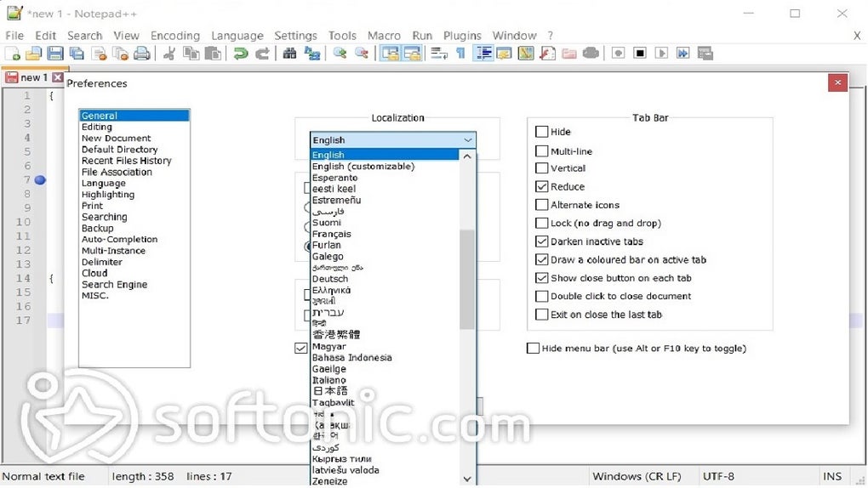Image resolution: width=868 pixels, height=488 pixels.
Task: Enable Double click to close document
Action: tap(542, 296)
